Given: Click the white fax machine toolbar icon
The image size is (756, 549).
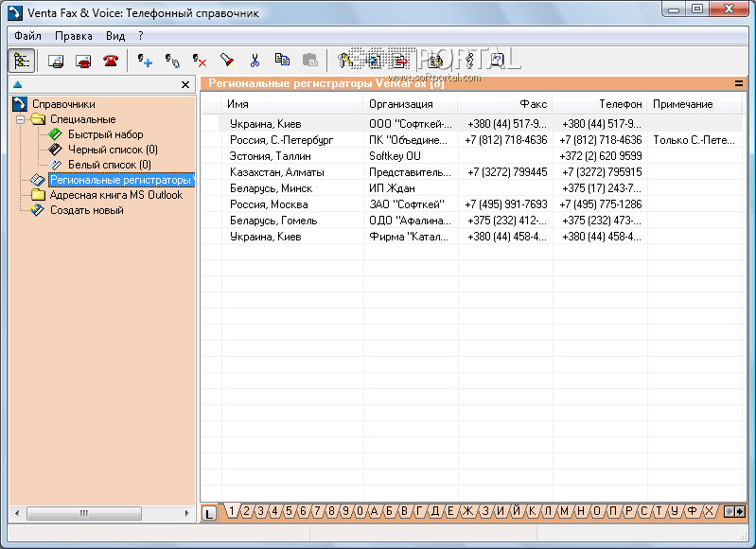Looking at the screenshot, I should tap(56, 61).
